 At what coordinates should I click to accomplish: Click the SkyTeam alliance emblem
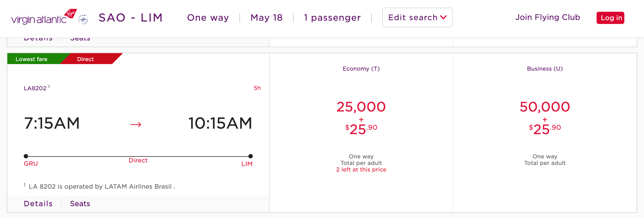tap(83, 19)
